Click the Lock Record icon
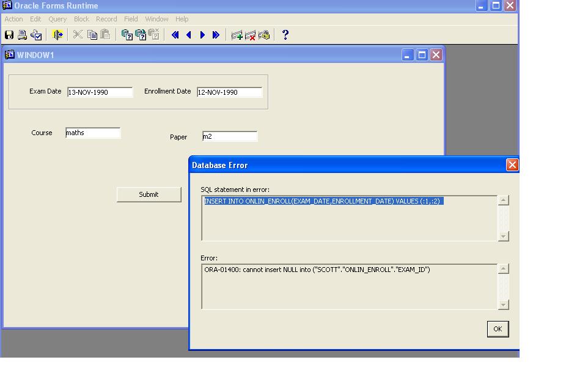This screenshot has height=379, width=588. click(264, 35)
